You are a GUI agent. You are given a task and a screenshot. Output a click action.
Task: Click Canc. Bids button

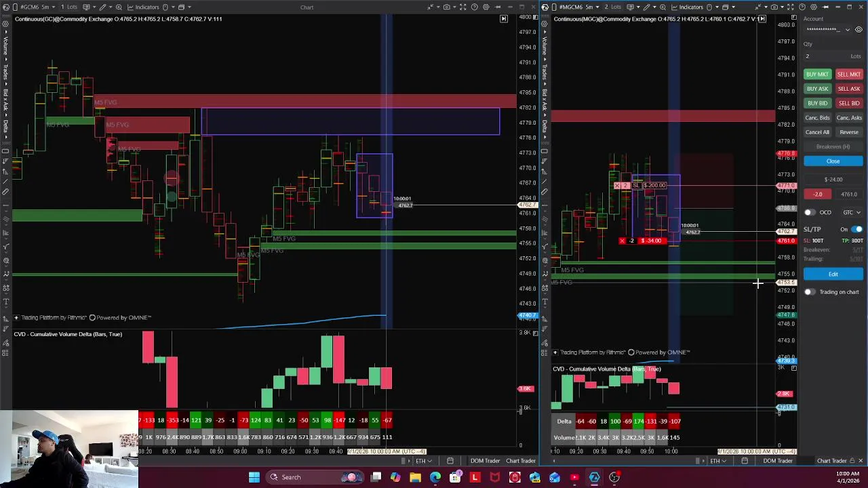click(817, 118)
